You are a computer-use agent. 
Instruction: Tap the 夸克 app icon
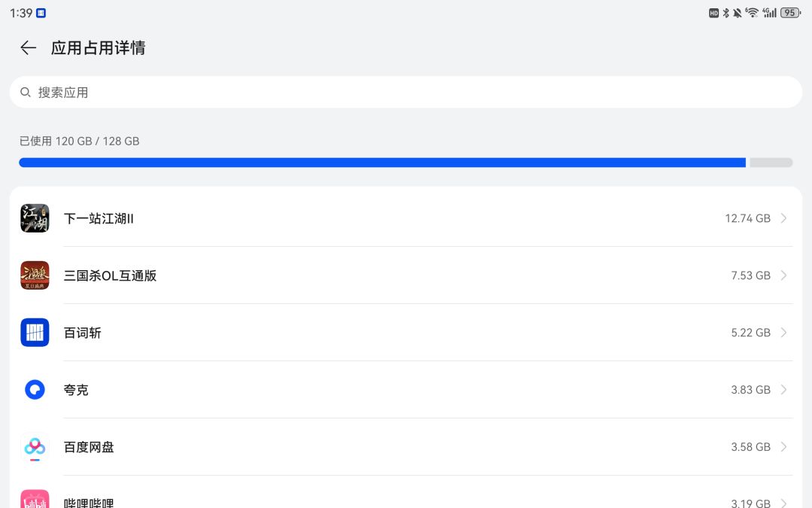click(35, 389)
